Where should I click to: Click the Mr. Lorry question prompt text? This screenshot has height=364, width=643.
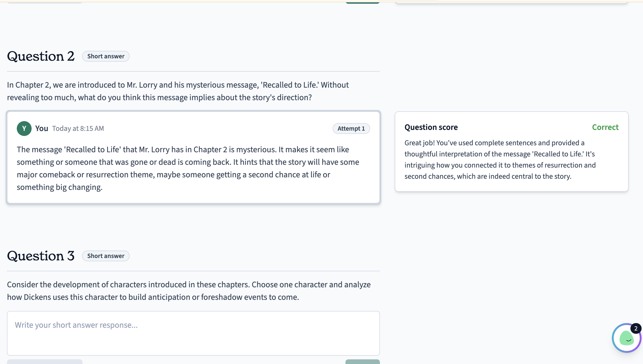pyautogui.click(x=178, y=91)
